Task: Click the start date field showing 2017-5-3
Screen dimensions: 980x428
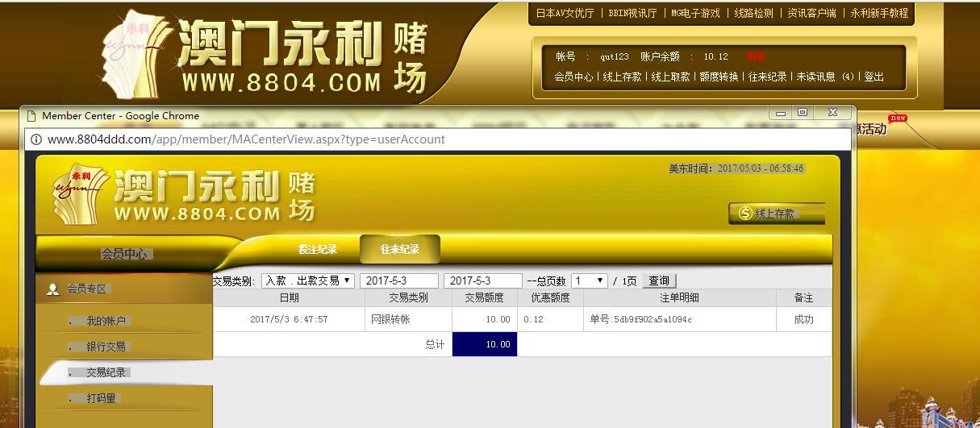Action: (x=399, y=280)
